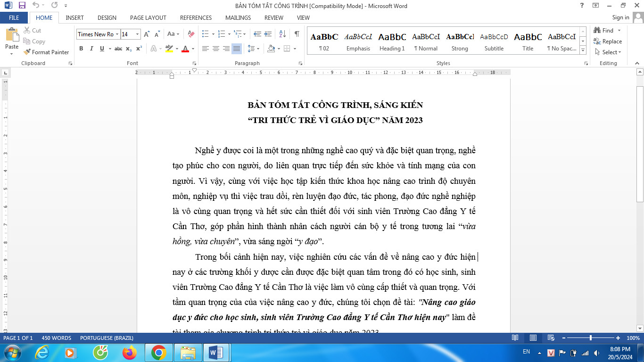This screenshot has width=644, height=362.
Task: Apply the red font color
Action: coord(185,49)
